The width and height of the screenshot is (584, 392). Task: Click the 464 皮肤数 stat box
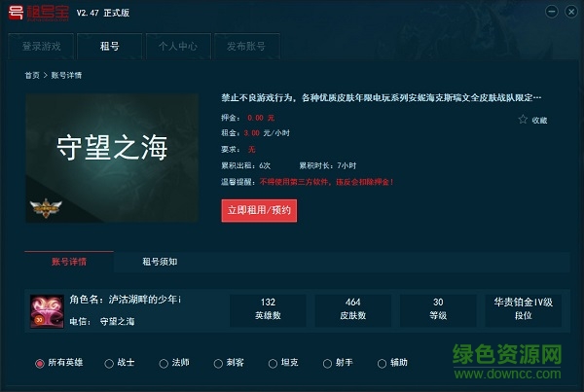point(352,310)
